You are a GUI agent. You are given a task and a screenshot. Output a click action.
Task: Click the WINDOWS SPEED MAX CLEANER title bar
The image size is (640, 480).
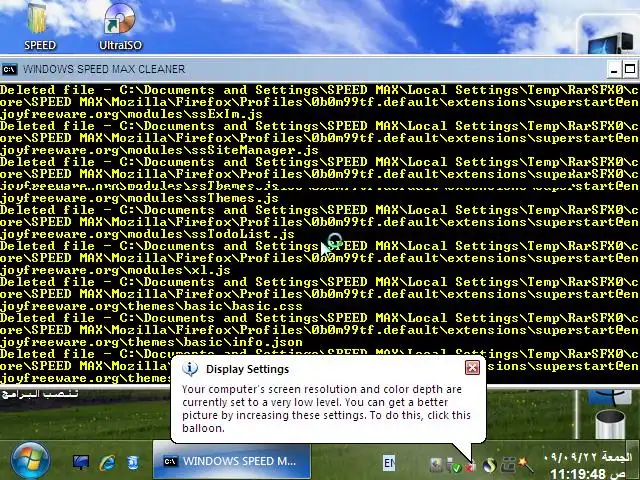[x=302, y=69]
